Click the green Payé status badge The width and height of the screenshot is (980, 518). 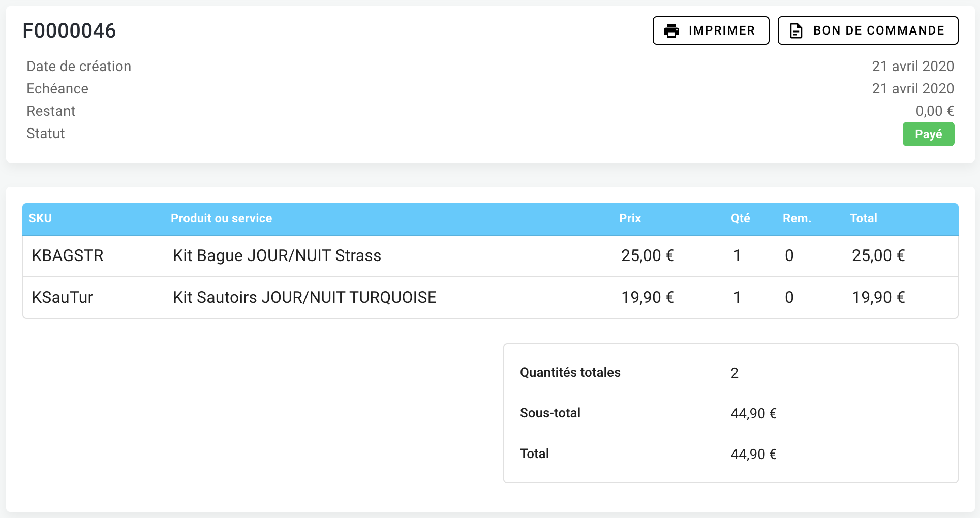pyautogui.click(x=928, y=134)
